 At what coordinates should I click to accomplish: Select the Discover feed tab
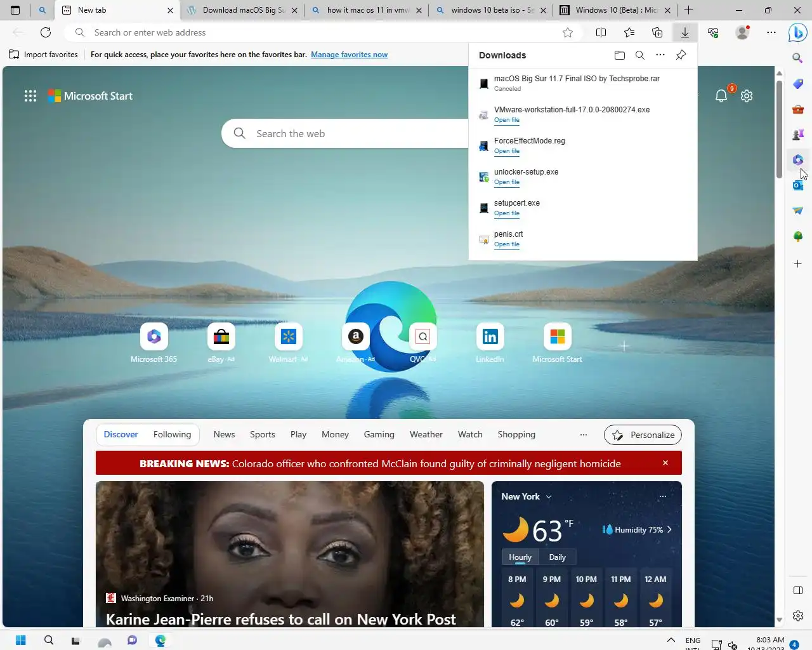click(x=121, y=435)
